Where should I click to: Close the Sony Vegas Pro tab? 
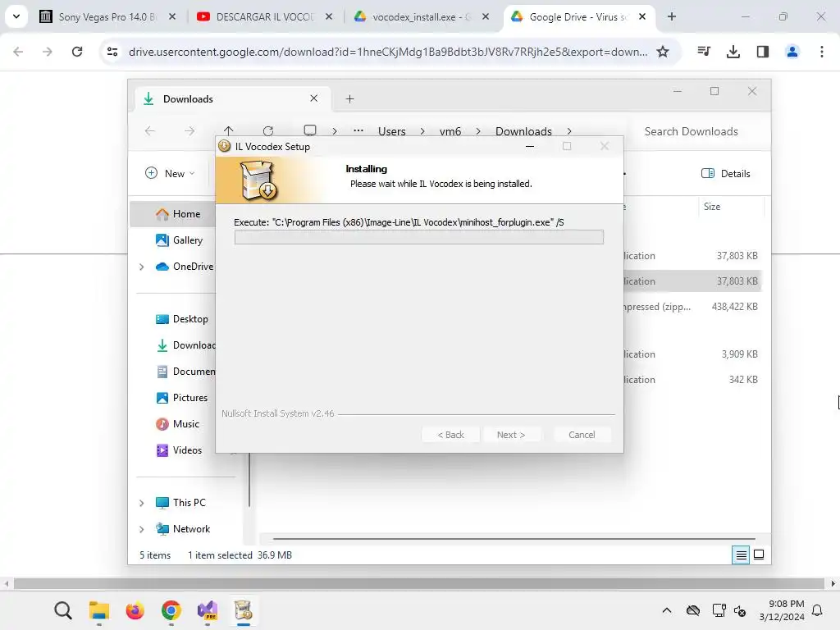pyautogui.click(x=172, y=16)
